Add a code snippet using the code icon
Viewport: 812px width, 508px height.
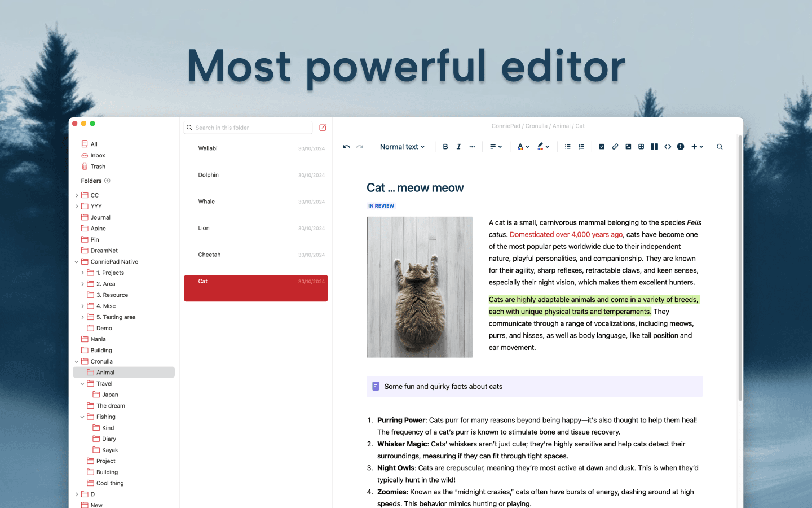click(x=668, y=147)
